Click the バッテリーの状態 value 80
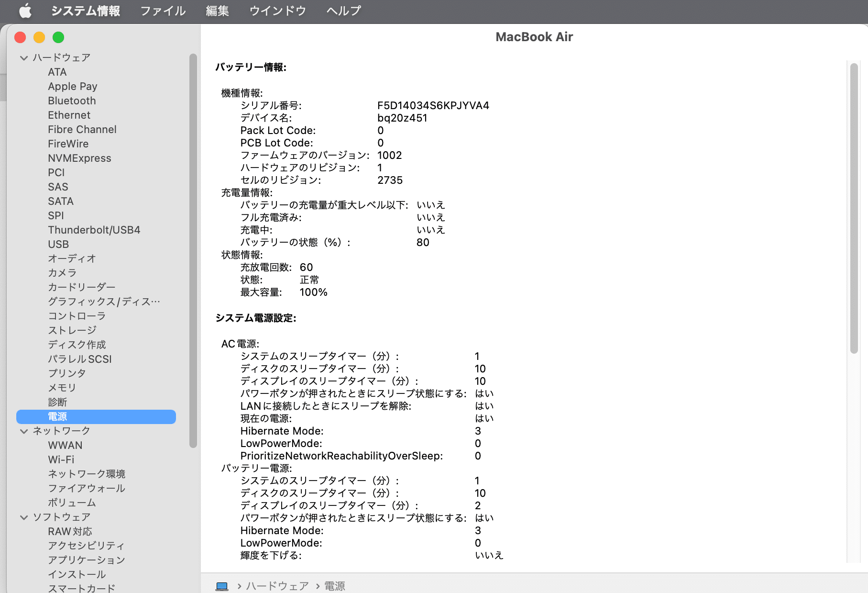This screenshot has width=868, height=593. click(x=423, y=242)
